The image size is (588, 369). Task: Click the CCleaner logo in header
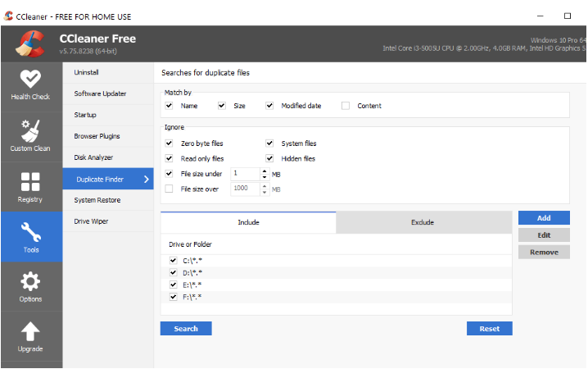pyautogui.click(x=30, y=43)
